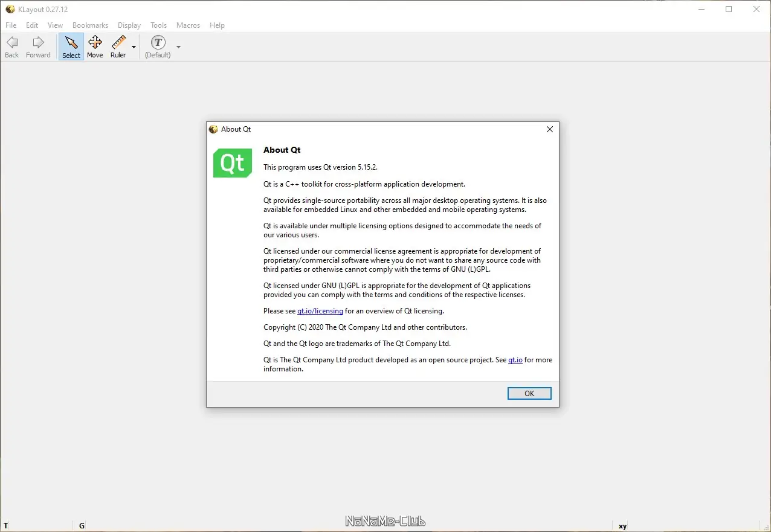Click OK in the About Qt dialog

529,393
